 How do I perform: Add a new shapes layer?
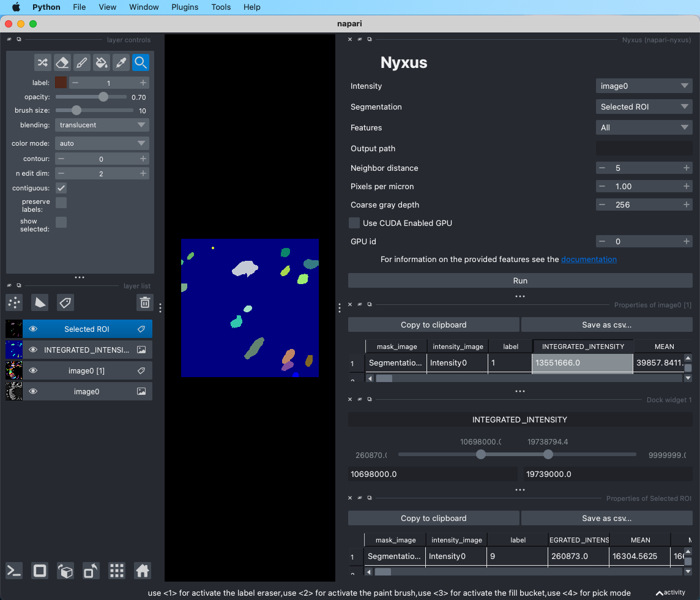pyautogui.click(x=40, y=302)
